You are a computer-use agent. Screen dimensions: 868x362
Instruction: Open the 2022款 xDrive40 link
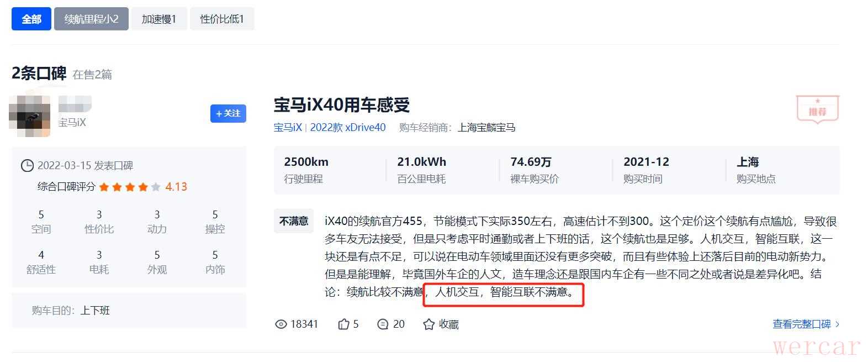348,128
